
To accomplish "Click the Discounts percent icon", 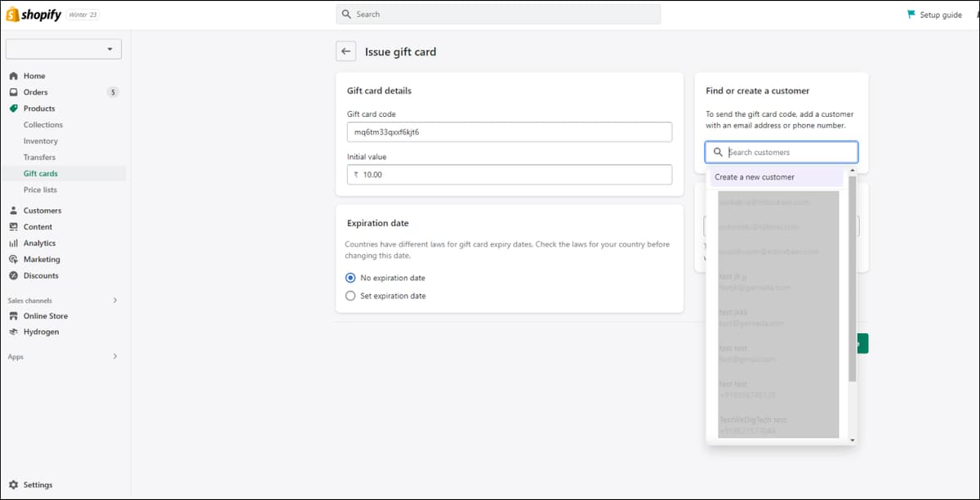I will 13,276.
